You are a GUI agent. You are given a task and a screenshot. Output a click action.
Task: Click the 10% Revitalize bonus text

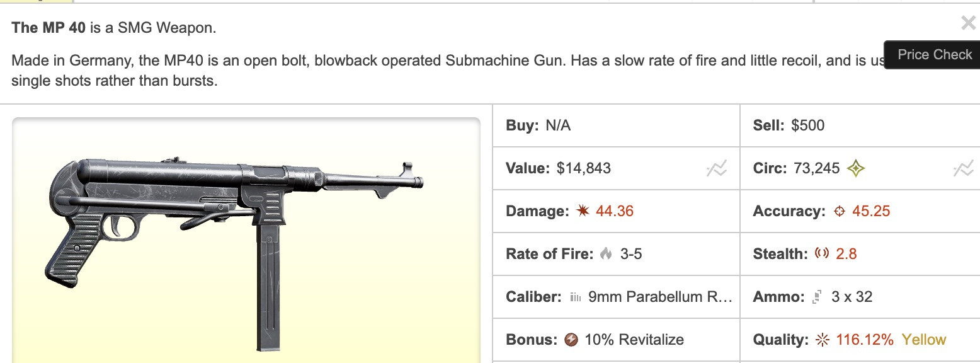(x=634, y=340)
